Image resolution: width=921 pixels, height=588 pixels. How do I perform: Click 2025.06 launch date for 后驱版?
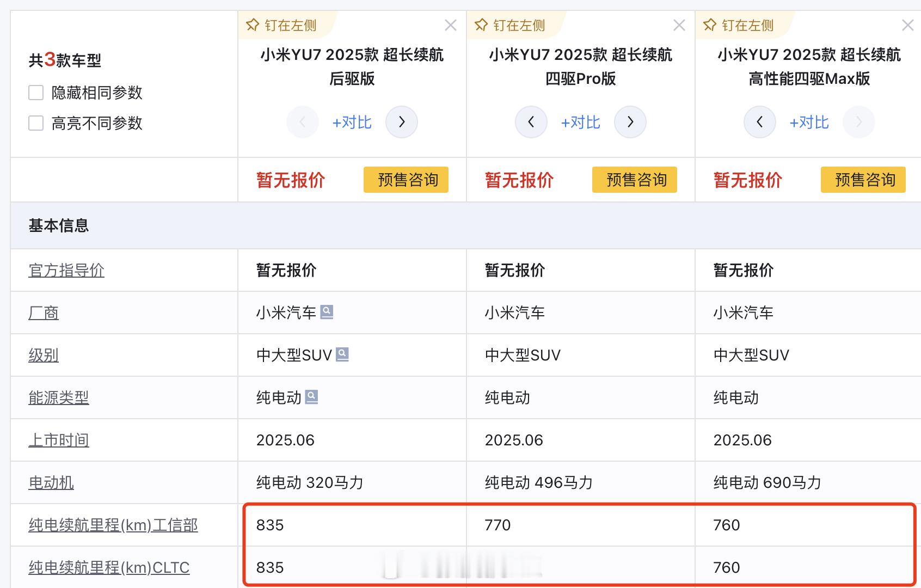point(285,440)
